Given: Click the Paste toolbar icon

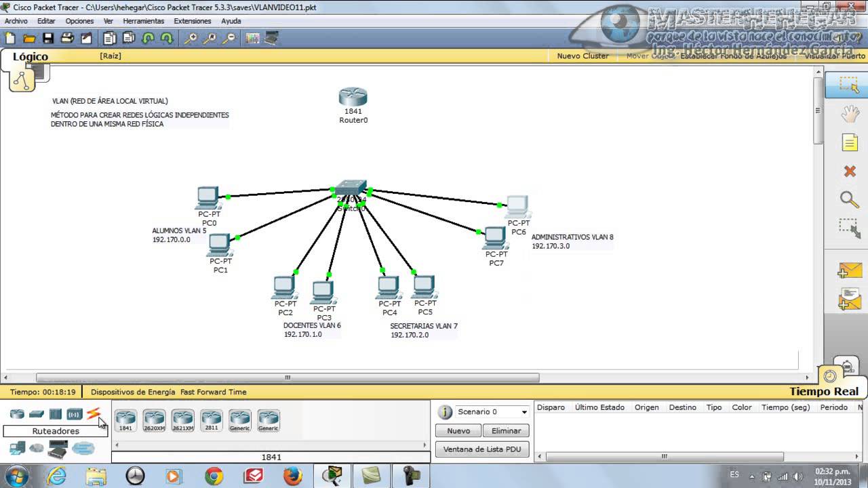Looking at the screenshot, I should coord(128,38).
